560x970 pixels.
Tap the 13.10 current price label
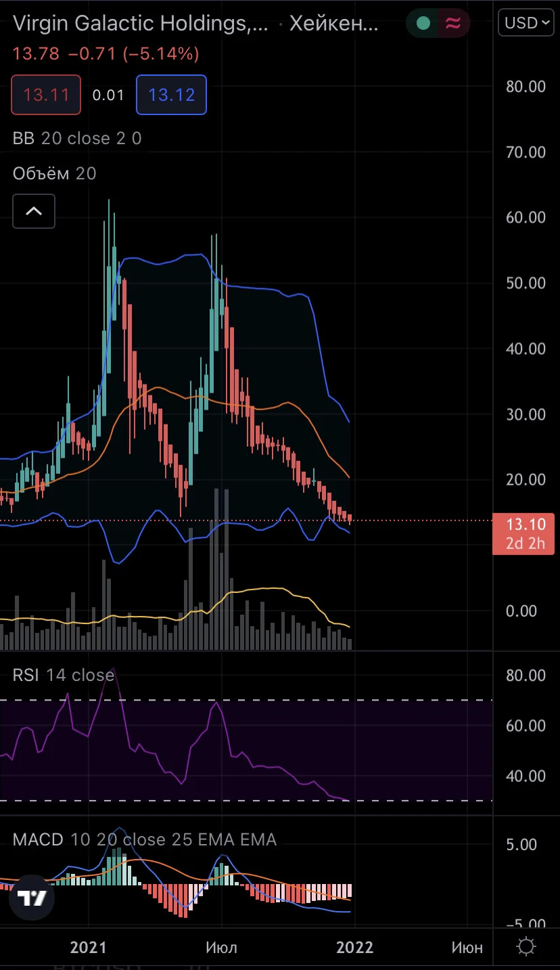(x=525, y=525)
